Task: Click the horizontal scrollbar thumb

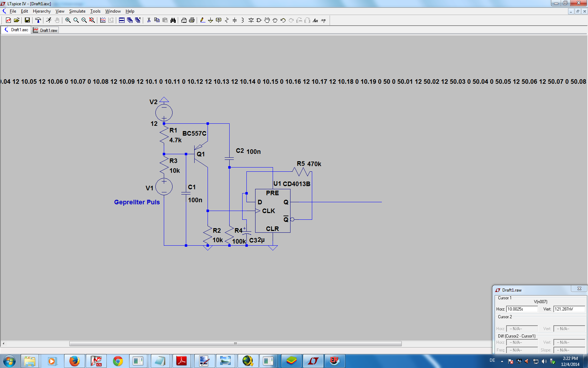Action: click(235, 344)
